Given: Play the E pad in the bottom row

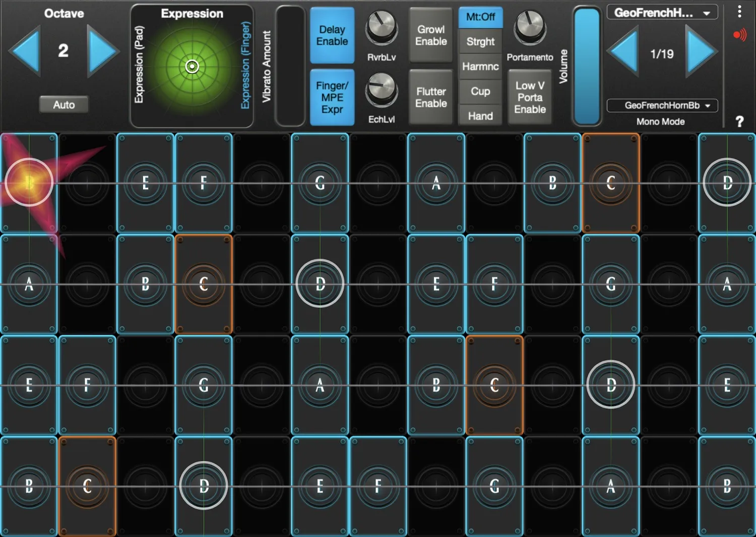Looking at the screenshot, I should (x=320, y=486).
